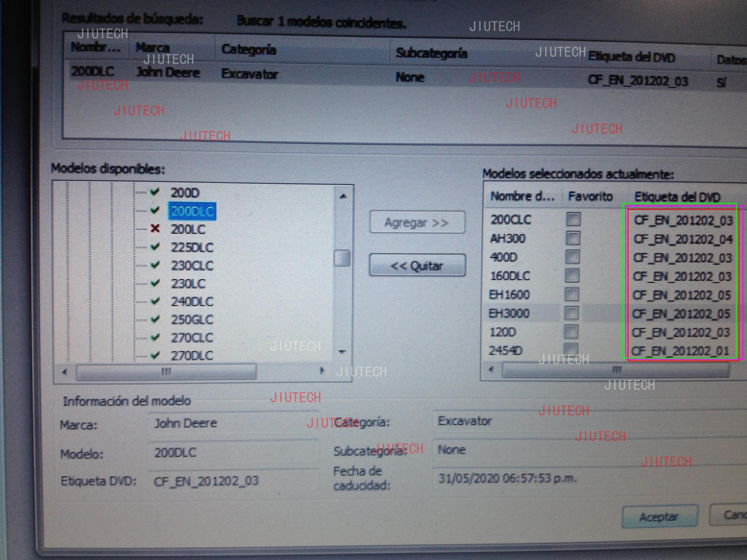Click the << Quitar button
Viewport: 747px width, 560px height.
click(417, 265)
